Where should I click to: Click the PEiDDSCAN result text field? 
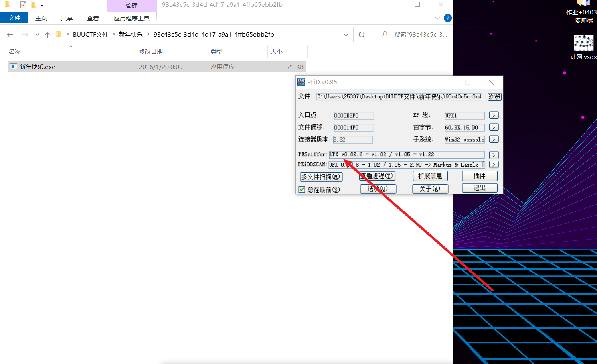click(407, 165)
